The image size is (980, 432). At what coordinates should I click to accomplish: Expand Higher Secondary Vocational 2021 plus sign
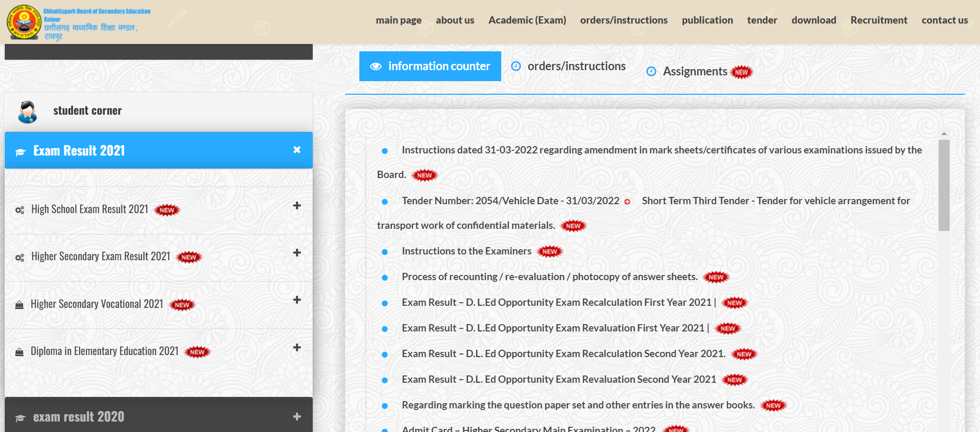[297, 300]
